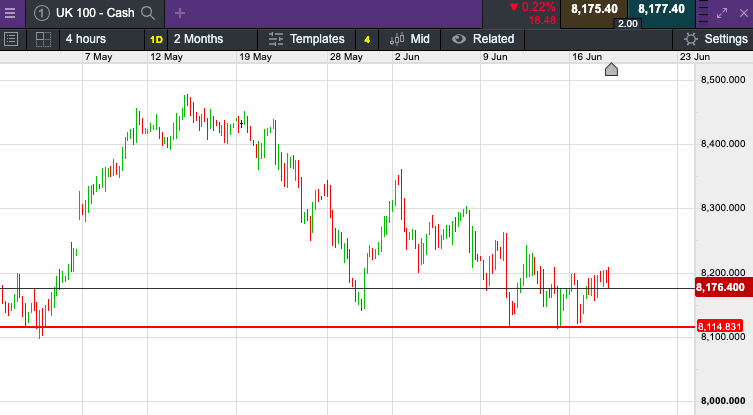Toggle the 1D quick interval button
753x415 pixels.
pyautogui.click(x=156, y=39)
